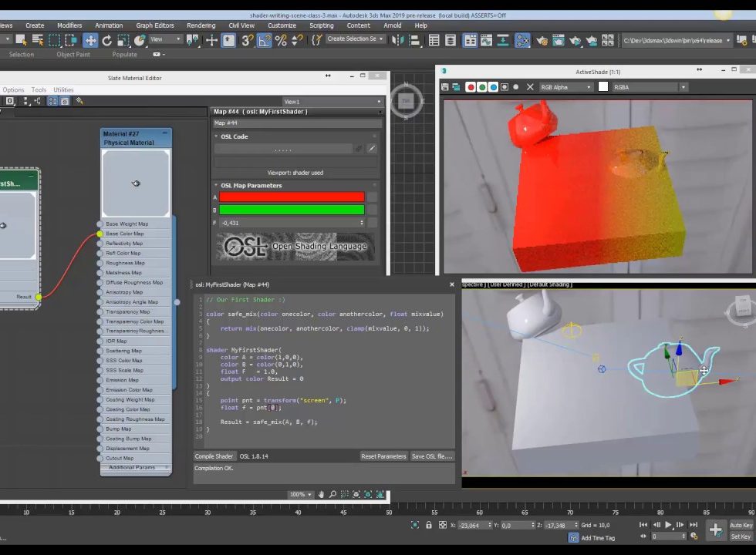Toggle the green channel in ActiveShade
The width and height of the screenshot is (756, 555).
click(x=481, y=87)
